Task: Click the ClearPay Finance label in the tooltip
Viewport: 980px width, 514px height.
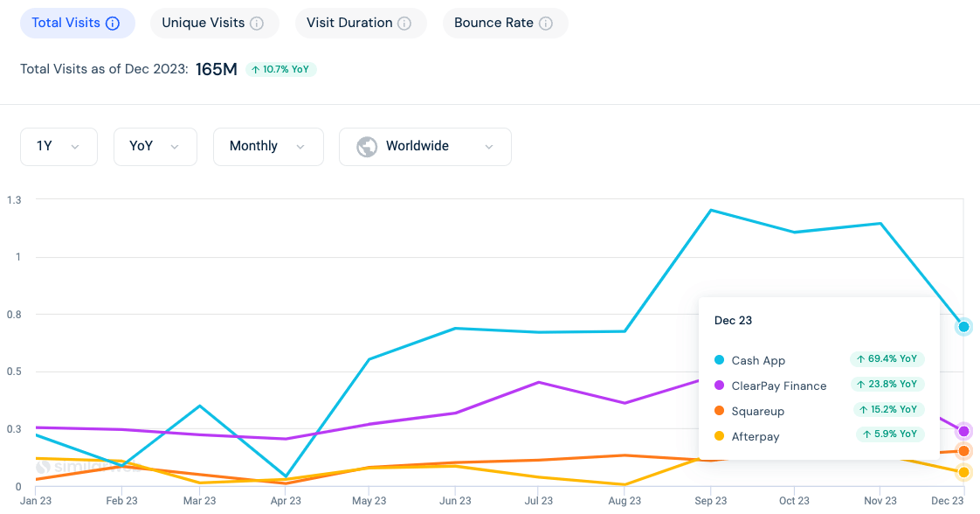Action: 779,385
